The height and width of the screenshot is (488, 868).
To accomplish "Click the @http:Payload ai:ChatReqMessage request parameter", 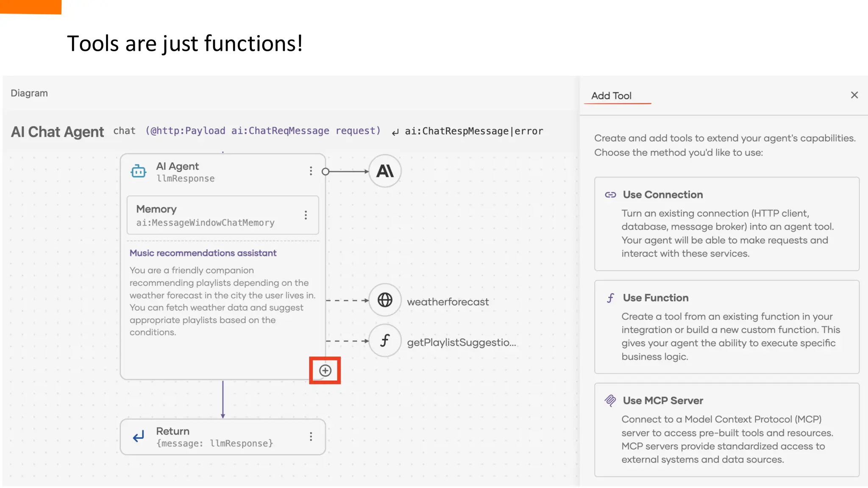I will coord(263,131).
